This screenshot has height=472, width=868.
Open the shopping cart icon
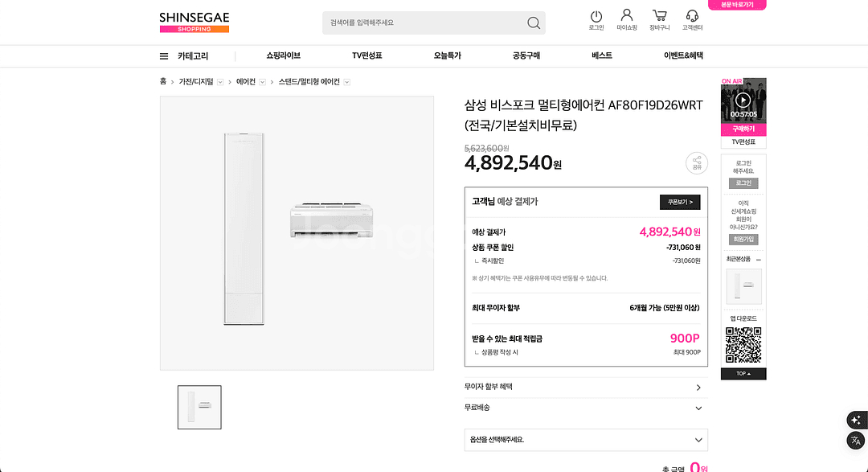[x=659, y=16]
